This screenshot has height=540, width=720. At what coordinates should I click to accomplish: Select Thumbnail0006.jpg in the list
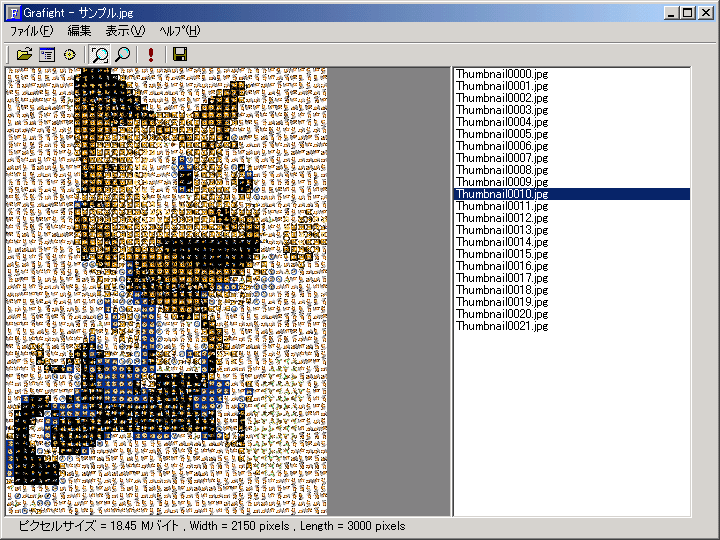point(572,146)
